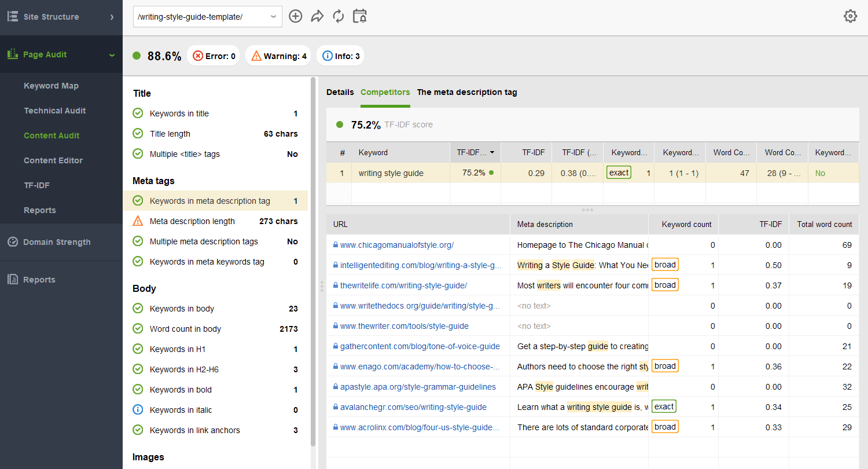Click the vertical panel splitter handle
This screenshot has width=868, height=469.
pyautogui.click(x=321, y=285)
